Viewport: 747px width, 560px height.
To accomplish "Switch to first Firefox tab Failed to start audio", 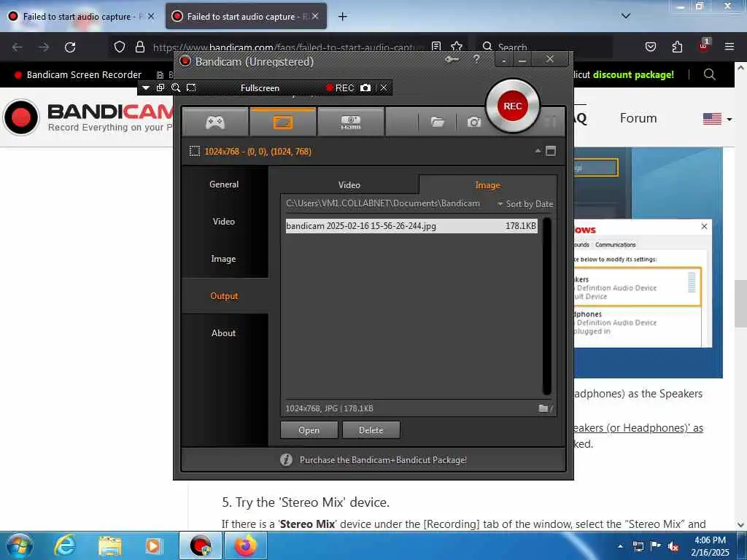I will coord(82,17).
